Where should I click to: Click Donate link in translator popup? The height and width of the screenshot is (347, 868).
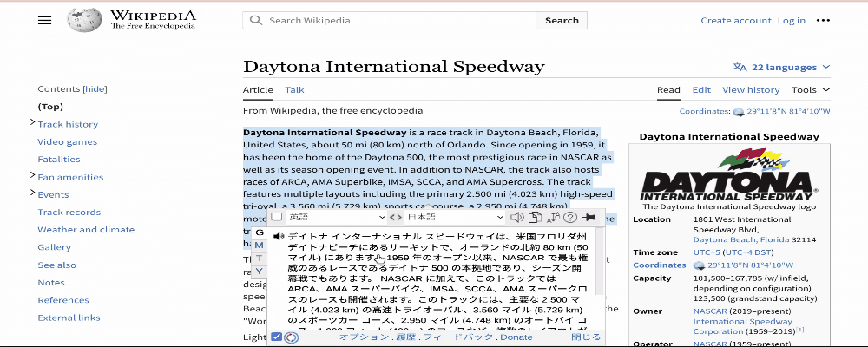pos(516,337)
